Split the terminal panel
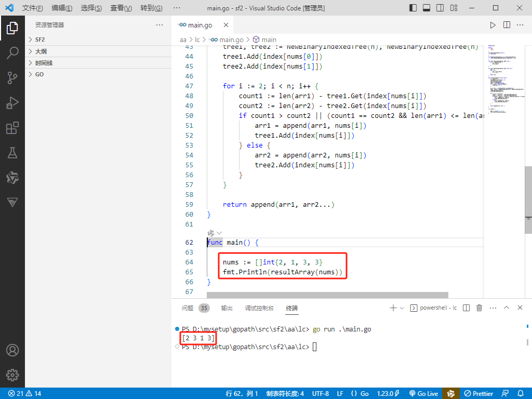The image size is (532, 399). click(466, 308)
